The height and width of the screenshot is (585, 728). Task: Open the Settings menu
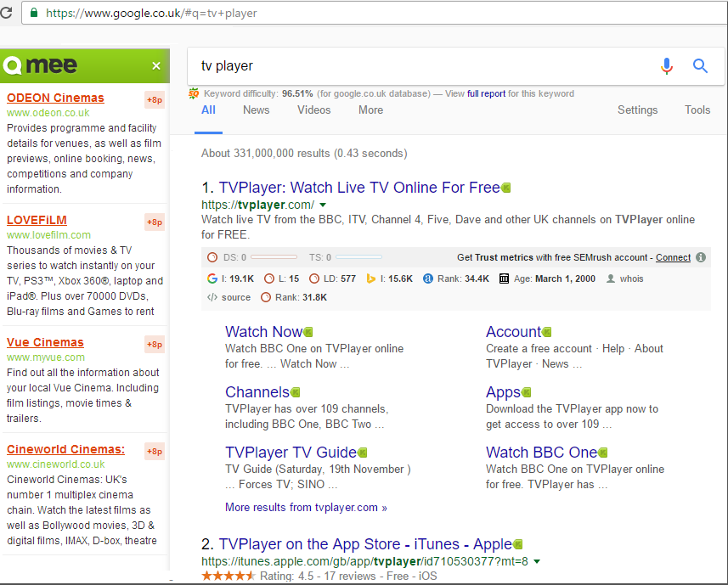(637, 110)
